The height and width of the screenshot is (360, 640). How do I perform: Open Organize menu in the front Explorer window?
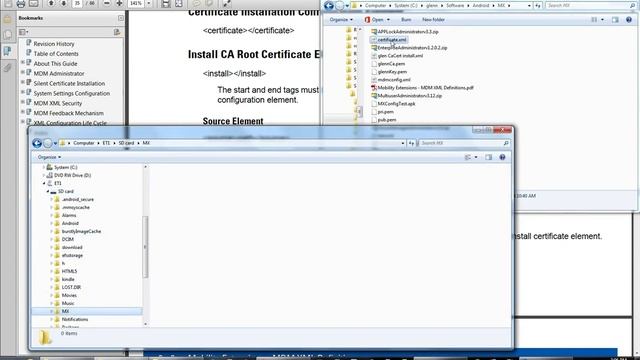[49, 157]
